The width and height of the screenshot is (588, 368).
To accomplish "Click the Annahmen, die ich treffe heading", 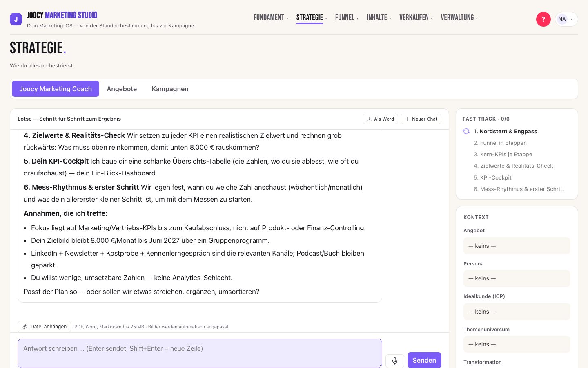I will click(66, 213).
